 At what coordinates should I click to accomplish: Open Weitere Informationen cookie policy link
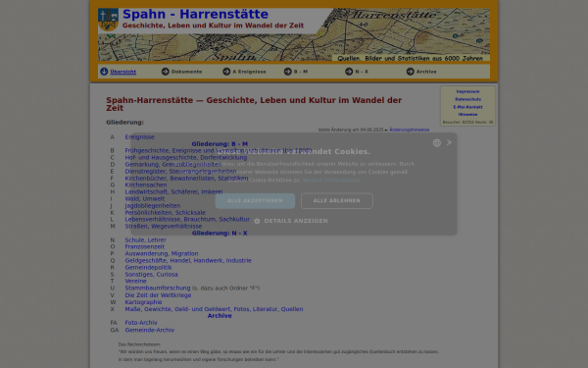pos(331,181)
